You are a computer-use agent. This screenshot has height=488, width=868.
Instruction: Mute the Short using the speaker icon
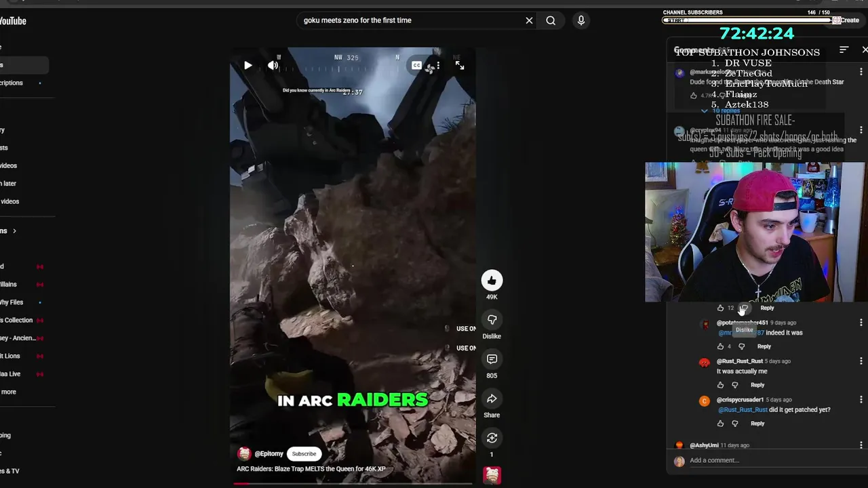pyautogui.click(x=273, y=66)
